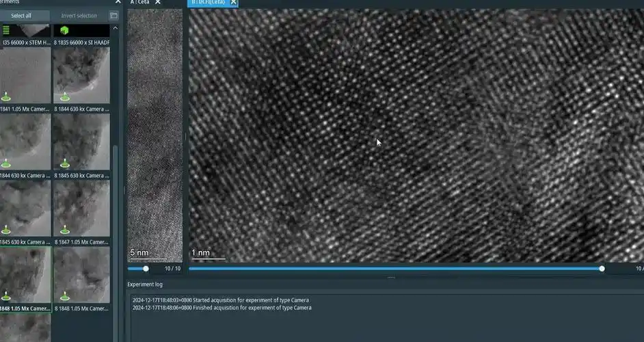Switch to the A : Ceta tab
644x342 pixels.
(x=139, y=3)
